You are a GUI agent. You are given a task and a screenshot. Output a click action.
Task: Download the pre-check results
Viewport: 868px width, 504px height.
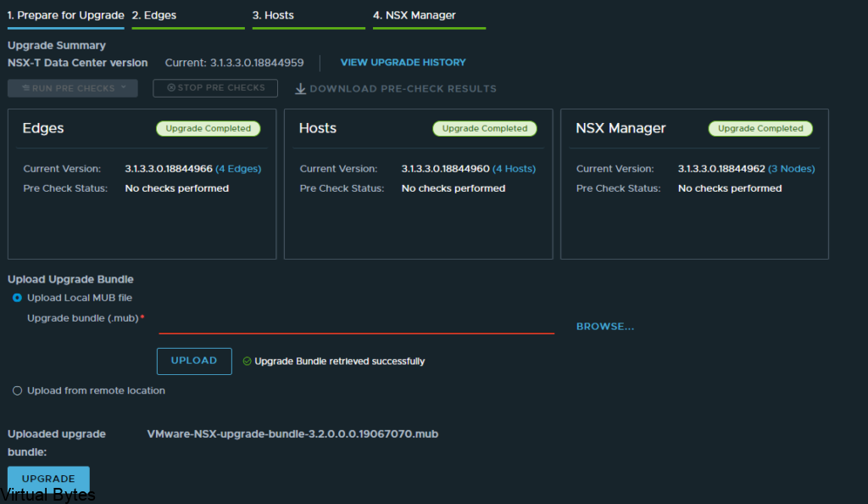tap(396, 88)
